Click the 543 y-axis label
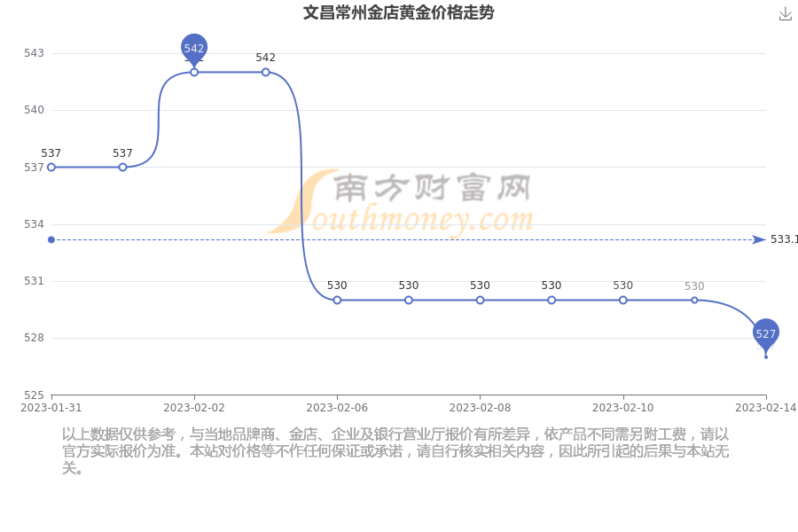 (x=34, y=53)
